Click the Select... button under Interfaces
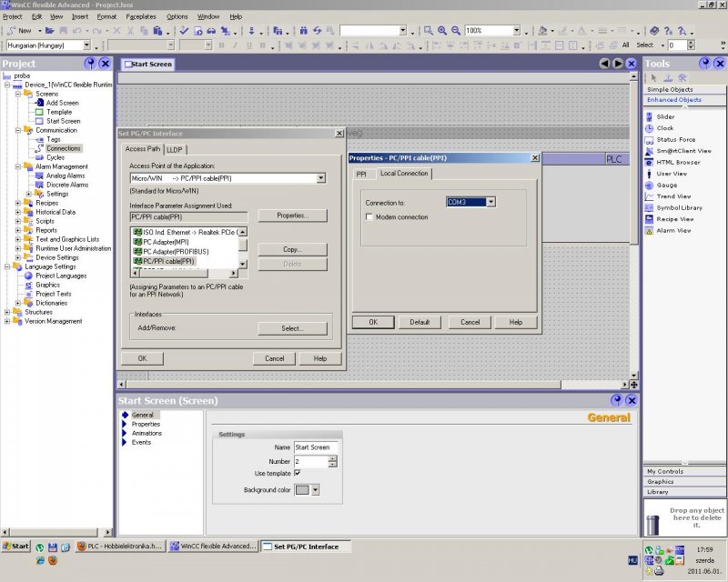The height and width of the screenshot is (582, 728). coord(292,328)
